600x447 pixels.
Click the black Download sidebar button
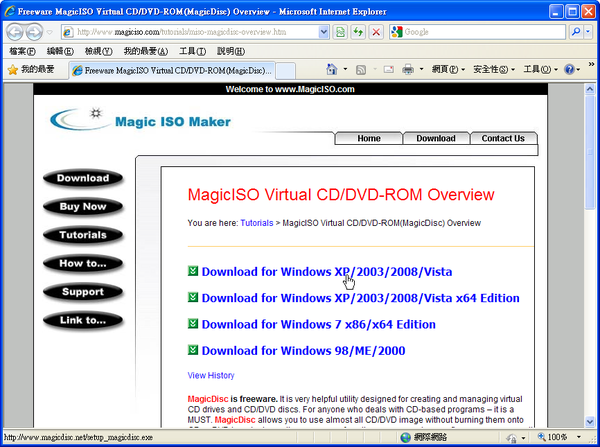83,178
